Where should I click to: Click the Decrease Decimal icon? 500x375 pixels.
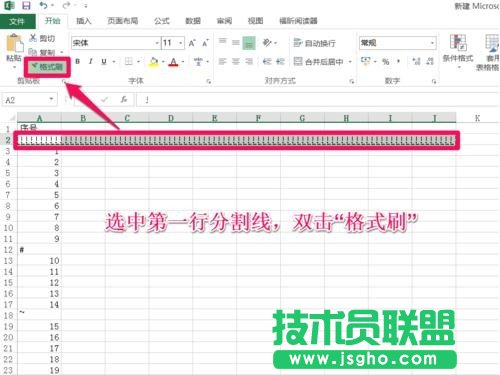(x=430, y=61)
